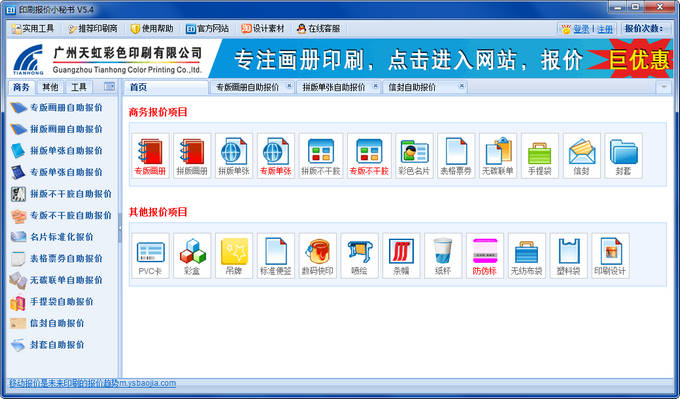Select the 拼版单张 globe icon
This screenshot has width=680, height=399.
(234, 156)
